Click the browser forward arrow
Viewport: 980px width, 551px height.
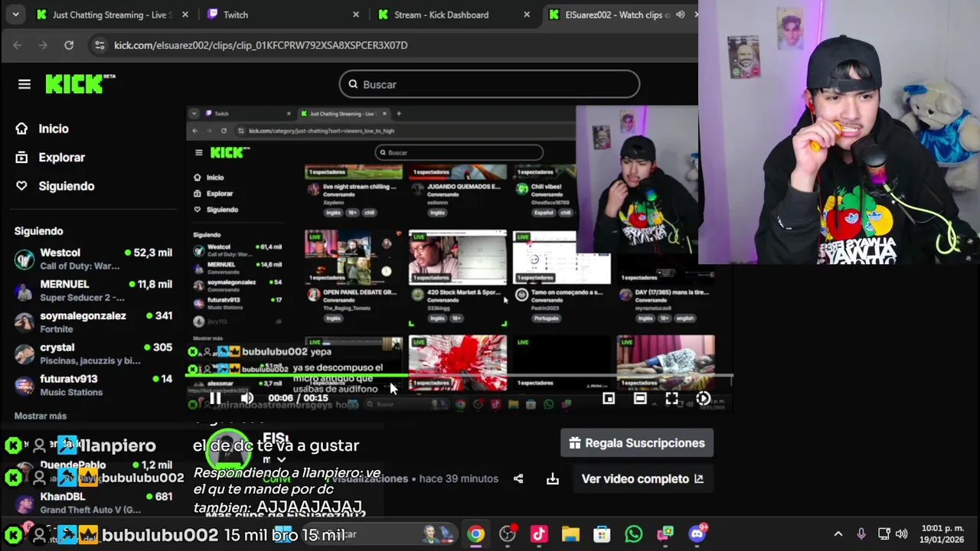click(43, 45)
